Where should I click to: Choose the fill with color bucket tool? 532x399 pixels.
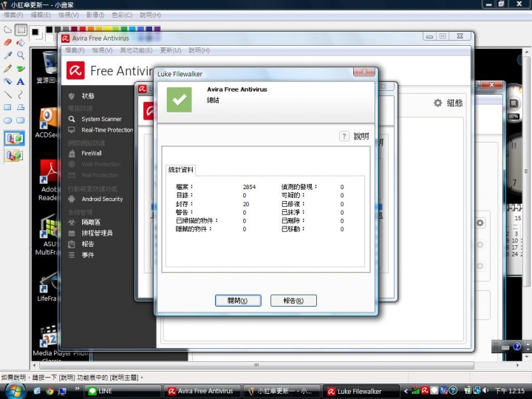point(21,43)
